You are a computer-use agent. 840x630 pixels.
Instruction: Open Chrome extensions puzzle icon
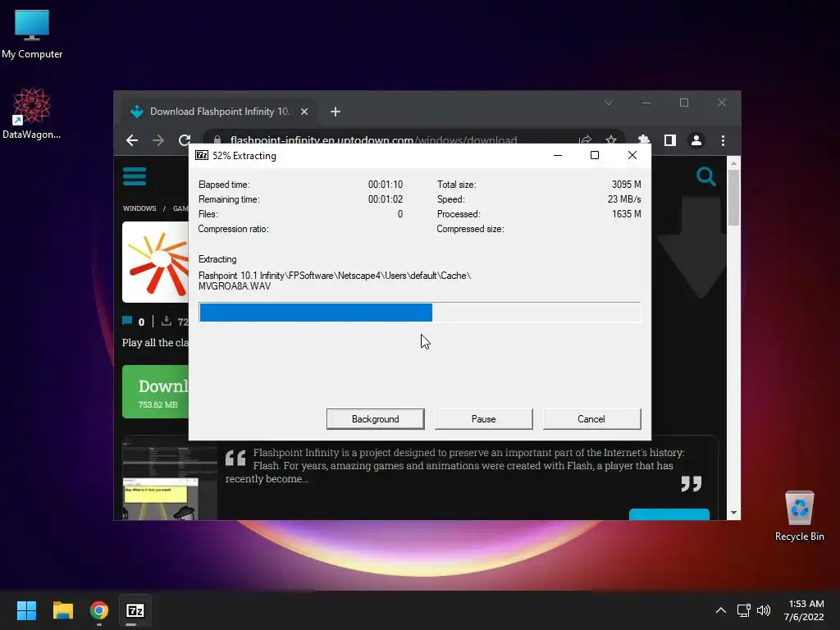(x=643, y=139)
